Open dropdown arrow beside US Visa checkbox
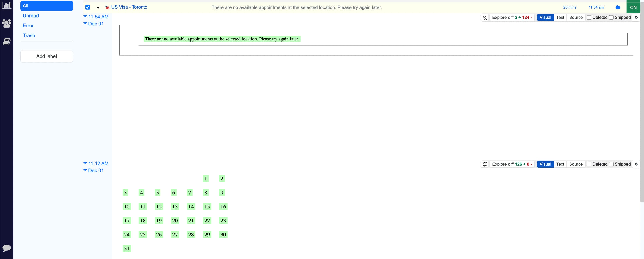Viewport: 644px width, 259px height. point(98,8)
